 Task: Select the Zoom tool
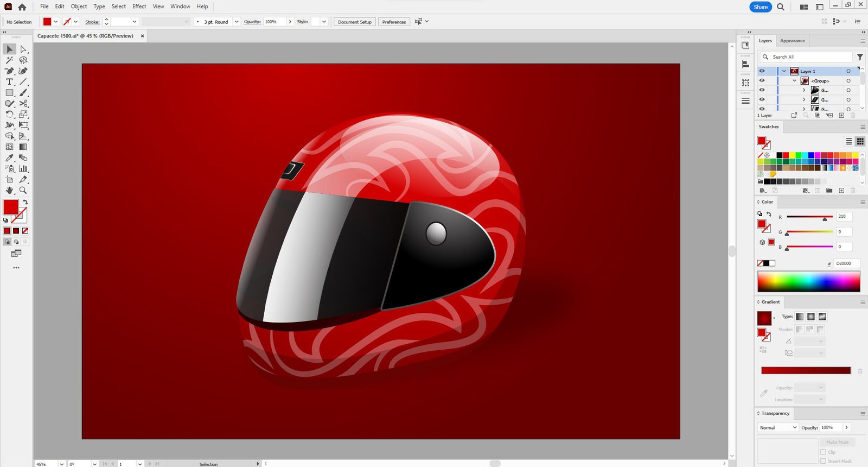click(23, 191)
